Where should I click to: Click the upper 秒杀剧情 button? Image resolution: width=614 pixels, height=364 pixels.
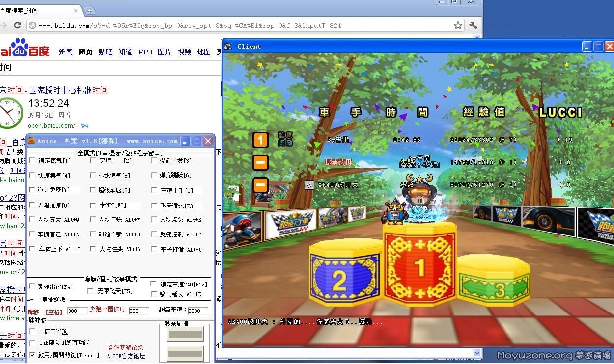185,335
